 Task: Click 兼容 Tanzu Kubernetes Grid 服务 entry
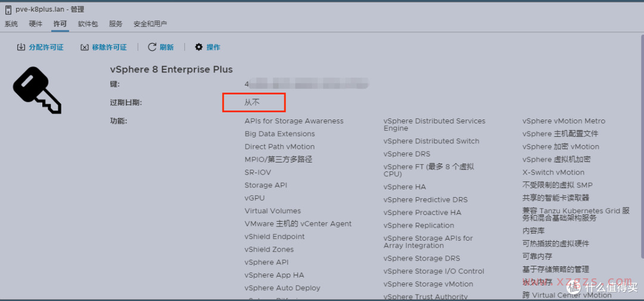coord(576,214)
